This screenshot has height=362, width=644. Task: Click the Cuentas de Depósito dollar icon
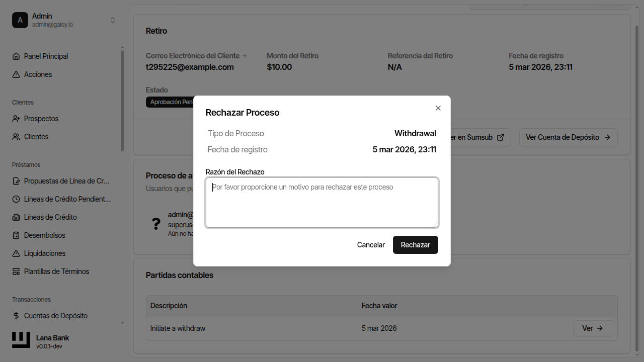[x=16, y=316]
